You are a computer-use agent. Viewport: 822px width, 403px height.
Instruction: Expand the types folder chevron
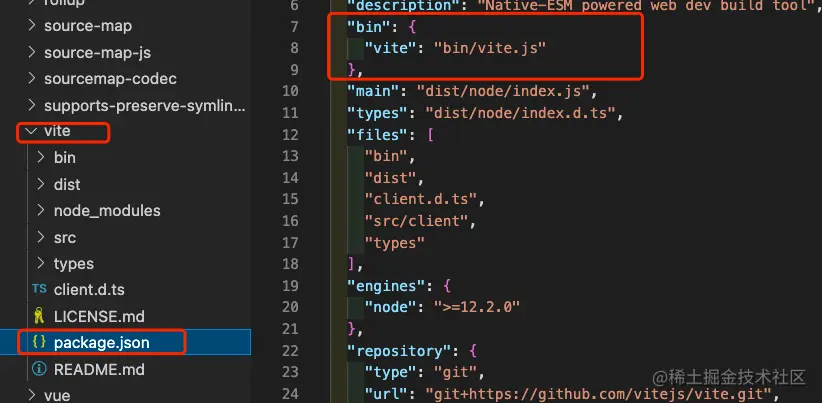41,263
